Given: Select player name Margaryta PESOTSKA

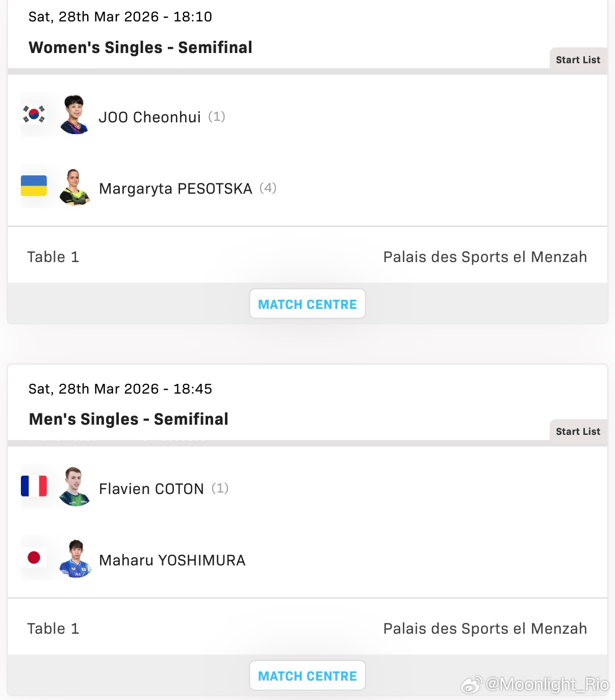Looking at the screenshot, I should pos(175,189).
